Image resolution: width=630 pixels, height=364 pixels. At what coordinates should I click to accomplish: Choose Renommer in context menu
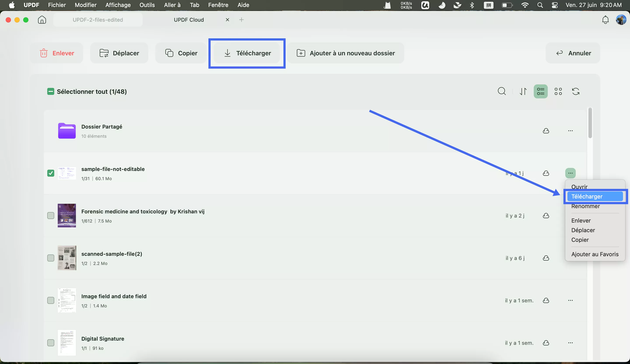(x=586, y=206)
